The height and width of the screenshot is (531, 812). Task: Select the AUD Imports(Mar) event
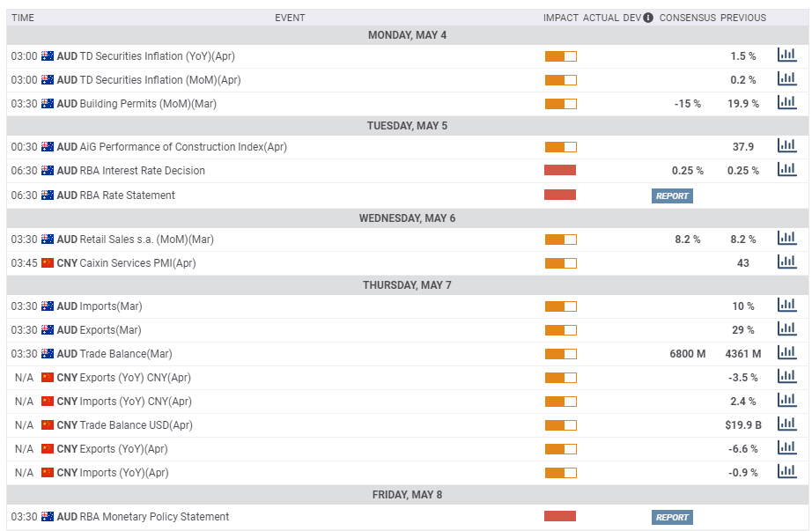pyautogui.click(x=110, y=306)
